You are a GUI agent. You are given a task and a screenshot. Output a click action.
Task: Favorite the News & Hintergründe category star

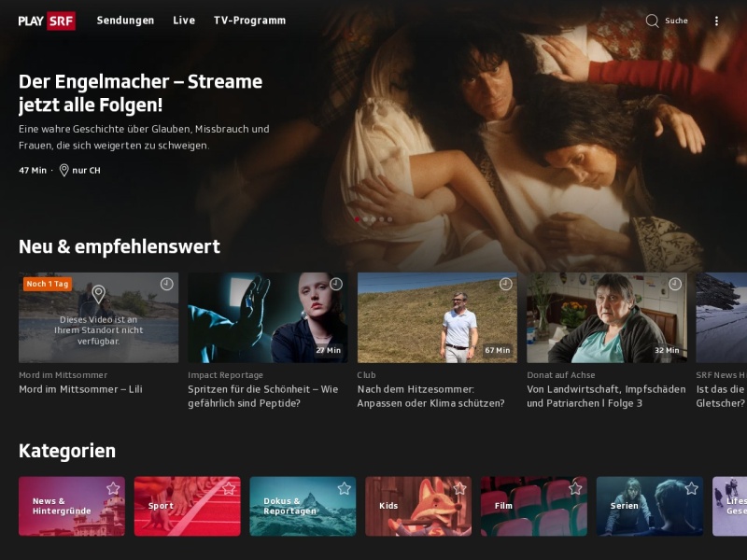point(113,488)
